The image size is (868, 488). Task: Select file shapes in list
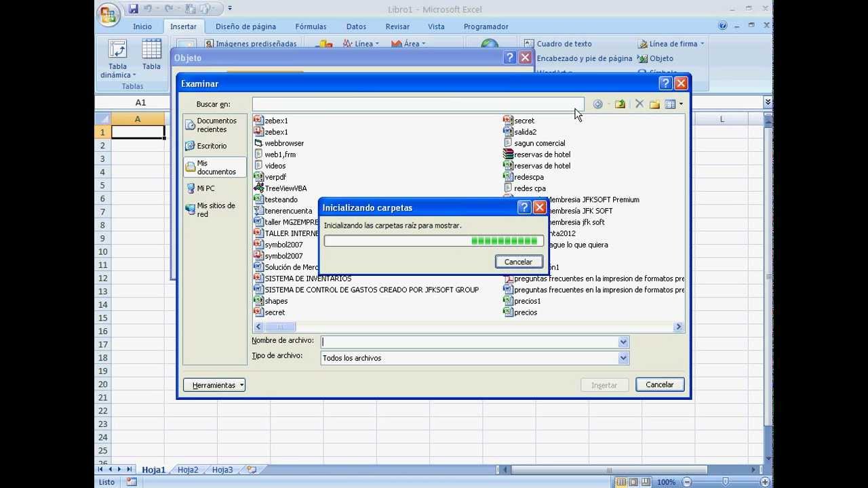click(271, 301)
